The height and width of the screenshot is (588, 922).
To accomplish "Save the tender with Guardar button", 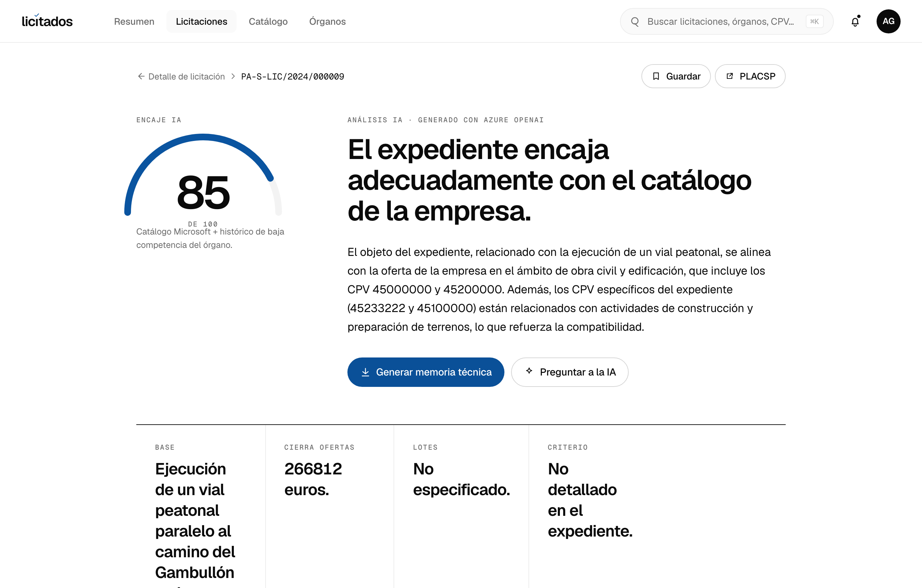I will point(676,76).
